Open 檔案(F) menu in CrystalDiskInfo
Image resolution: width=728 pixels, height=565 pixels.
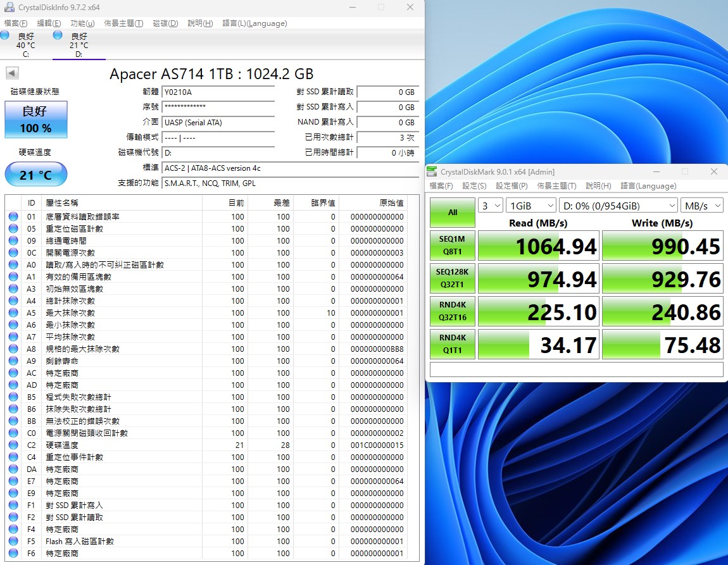click(x=16, y=23)
